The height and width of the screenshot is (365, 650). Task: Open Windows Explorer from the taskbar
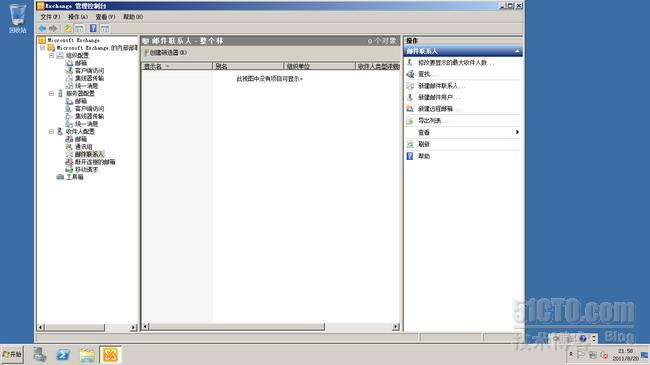87,355
